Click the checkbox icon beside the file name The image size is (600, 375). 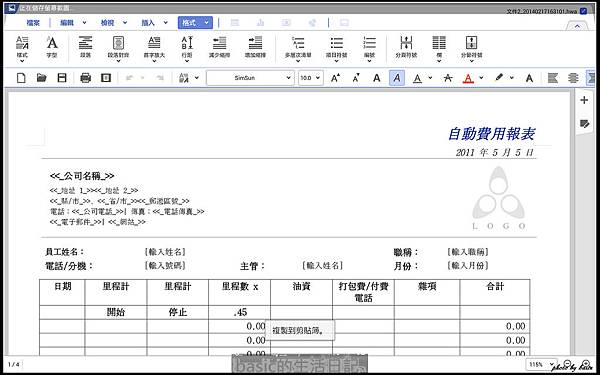pyautogui.click(x=584, y=11)
